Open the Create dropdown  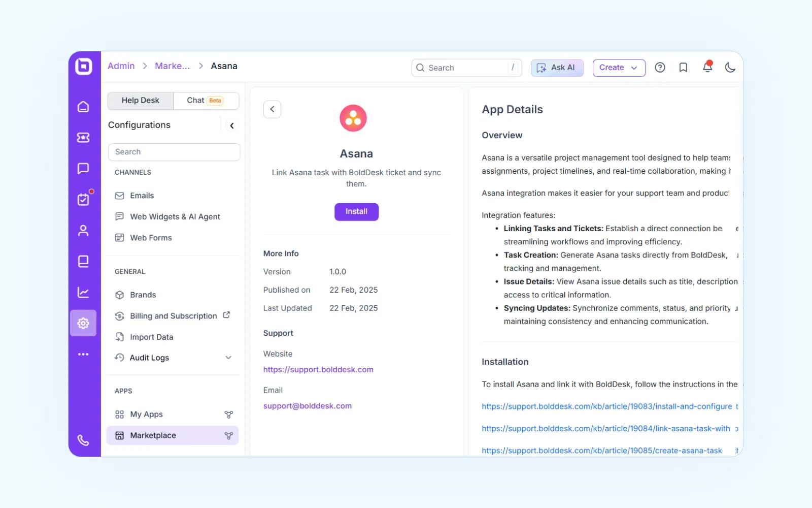pyautogui.click(x=619, y=68)
